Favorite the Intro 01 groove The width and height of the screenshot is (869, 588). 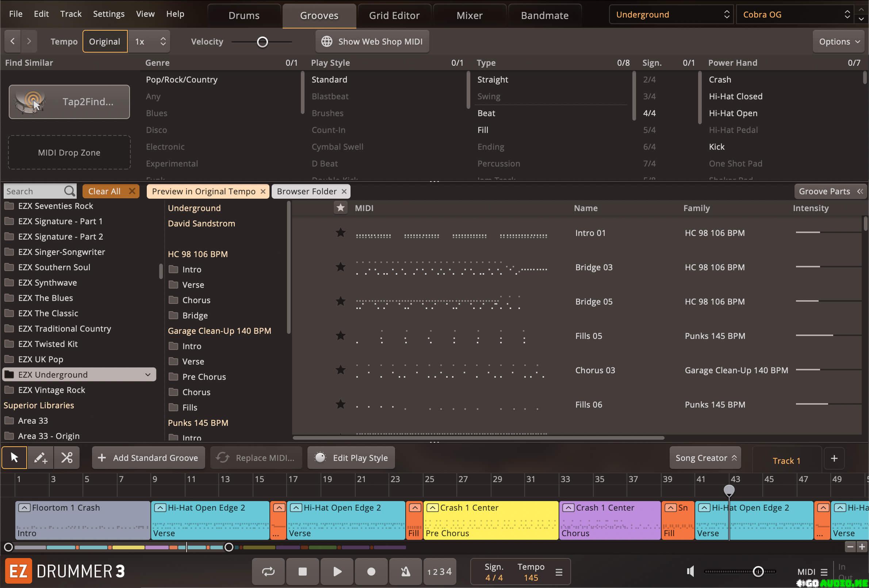click(340, 233)
